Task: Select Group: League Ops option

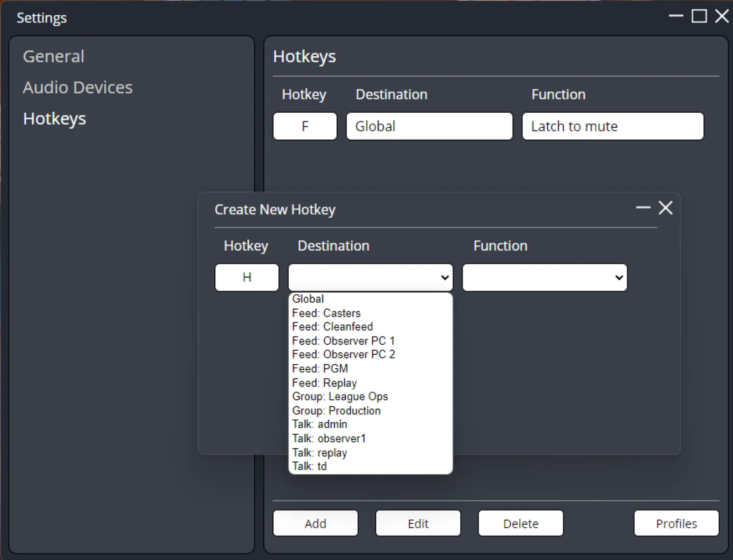Action: (x=340, y=396)
